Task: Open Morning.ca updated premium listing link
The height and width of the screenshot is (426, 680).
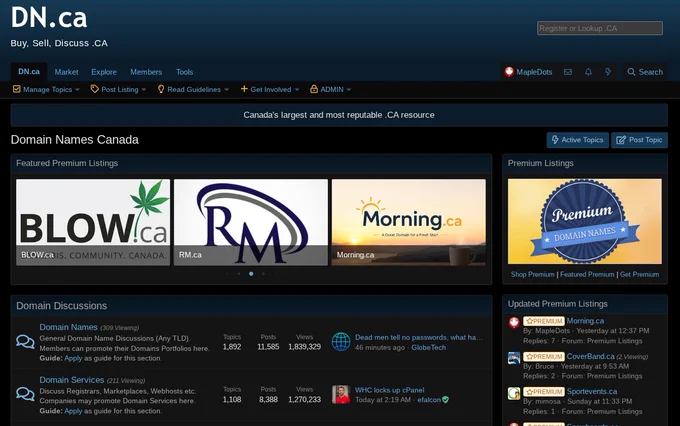Action: 585,321
